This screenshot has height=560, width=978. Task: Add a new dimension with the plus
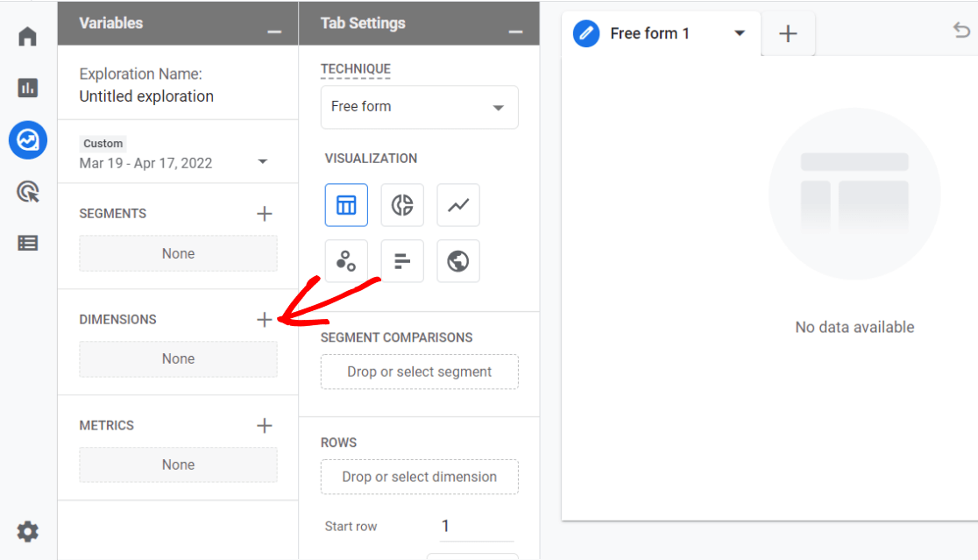point(264,319)
